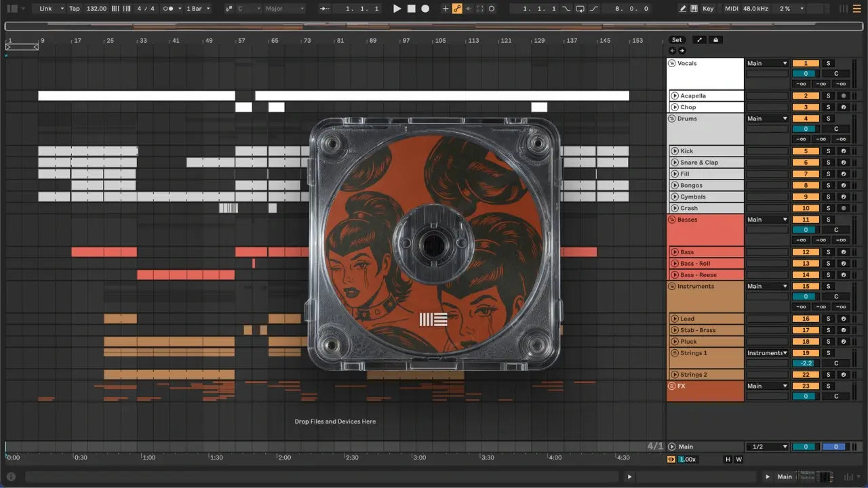Toggle the Automation Mode button beside Set
Image resolution: width=868 pixels, height=488 pixels.
pos(700,40)
